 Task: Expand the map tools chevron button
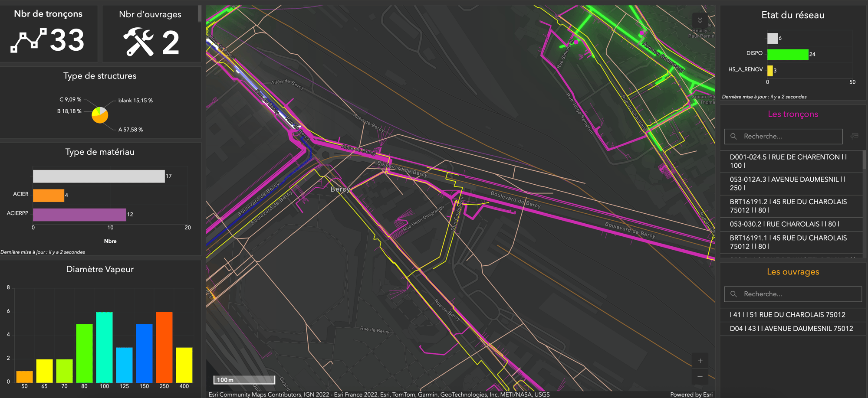click(x=700, y=20)
